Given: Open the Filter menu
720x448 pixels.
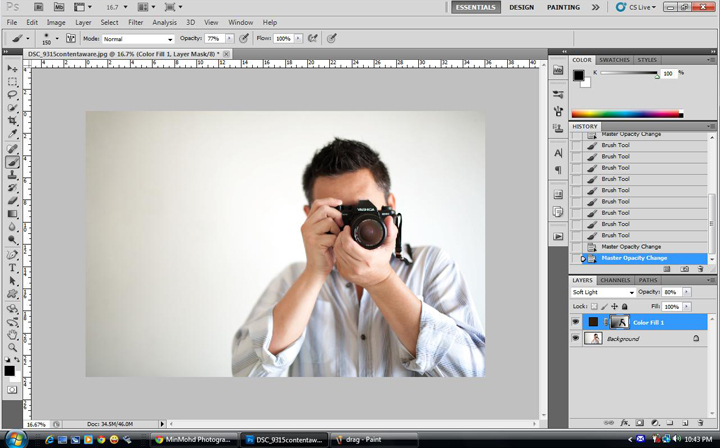Looking at the screenshot, I should pyautogui.click(x=135, y=22).
